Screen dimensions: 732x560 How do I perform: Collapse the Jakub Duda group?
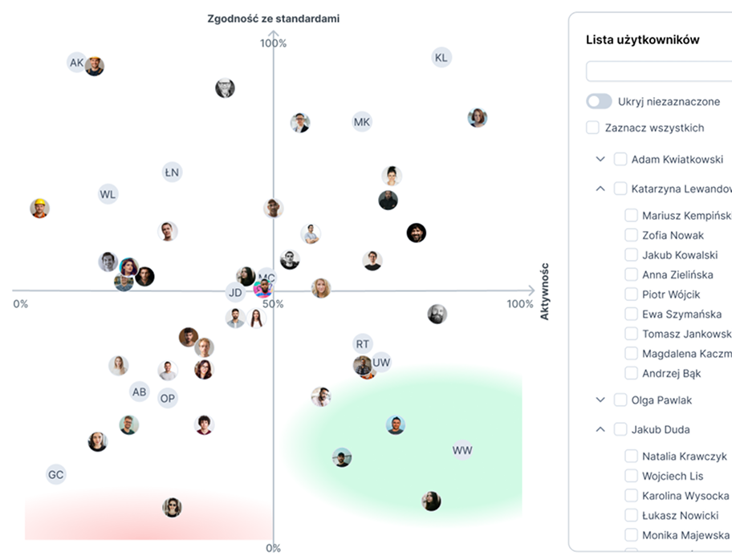click(600, 429)
